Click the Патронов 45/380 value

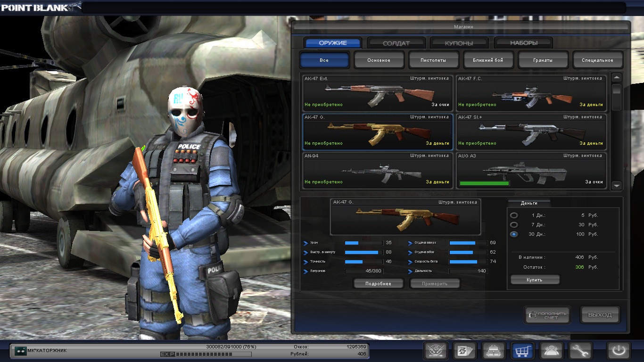(x=373, y=271)
